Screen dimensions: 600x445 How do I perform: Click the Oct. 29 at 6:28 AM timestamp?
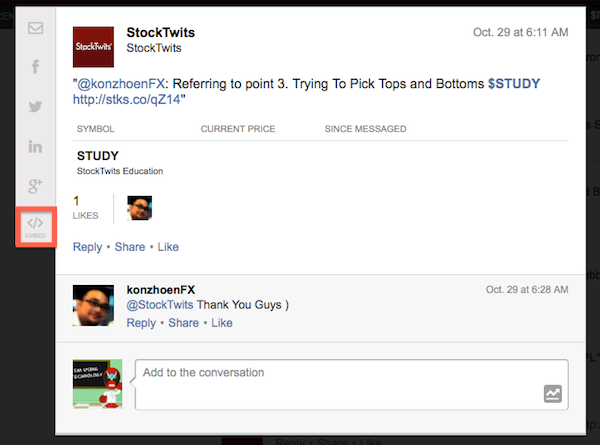coord(527,289)
